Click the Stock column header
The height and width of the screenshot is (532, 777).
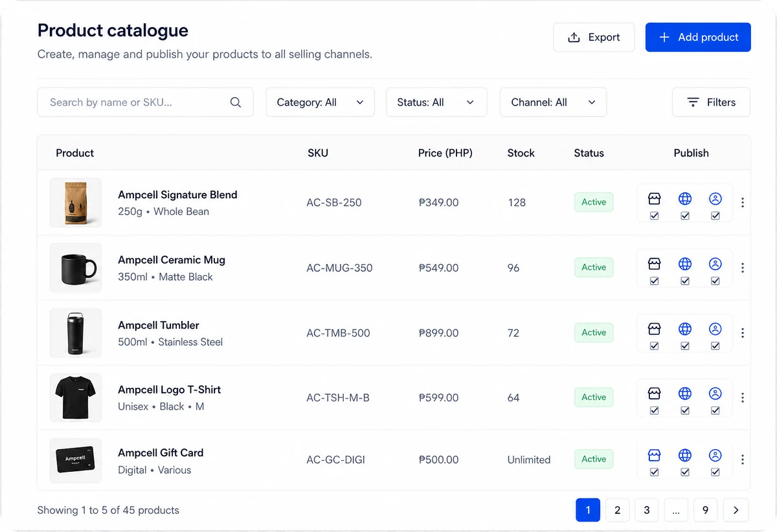click(521, 153)
